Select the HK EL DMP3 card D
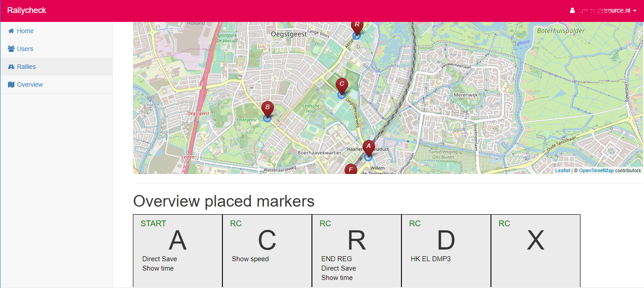This screenshot has width=644, height=288. click(x=446, y=250)
